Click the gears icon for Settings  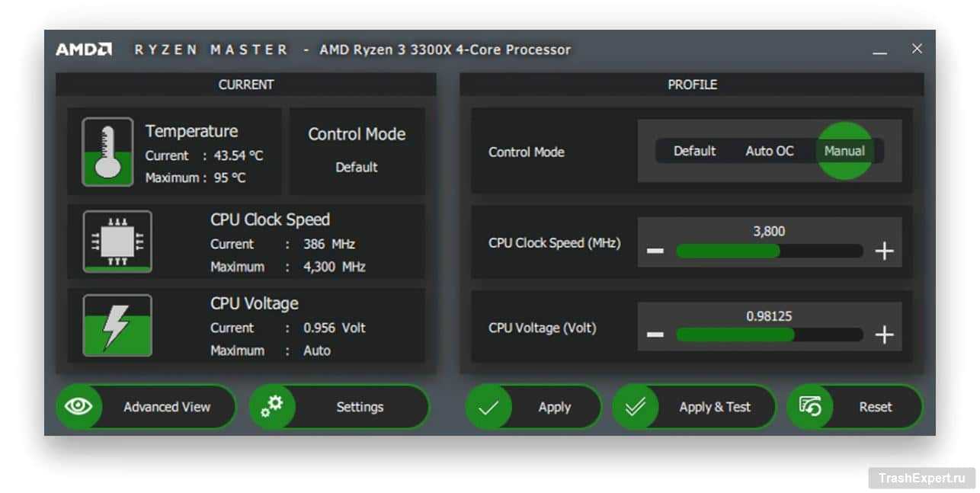pos(272,407)
